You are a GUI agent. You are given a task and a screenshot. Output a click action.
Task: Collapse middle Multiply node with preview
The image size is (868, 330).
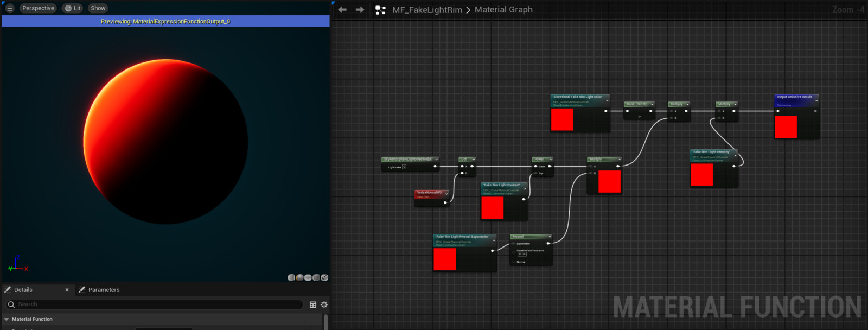[x=619, y=160]
